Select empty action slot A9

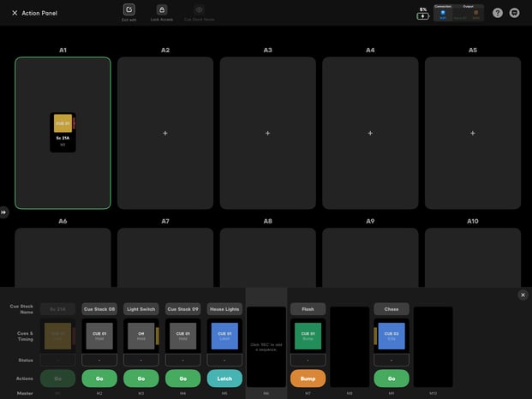tap(370, 258)
